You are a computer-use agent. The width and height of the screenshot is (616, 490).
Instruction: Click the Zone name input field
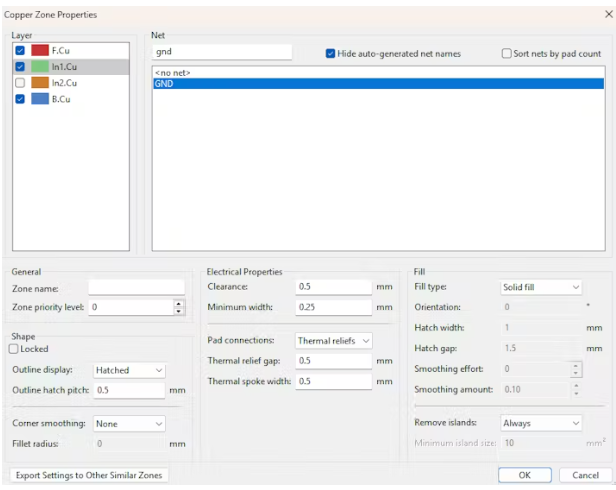pos(136,287)
